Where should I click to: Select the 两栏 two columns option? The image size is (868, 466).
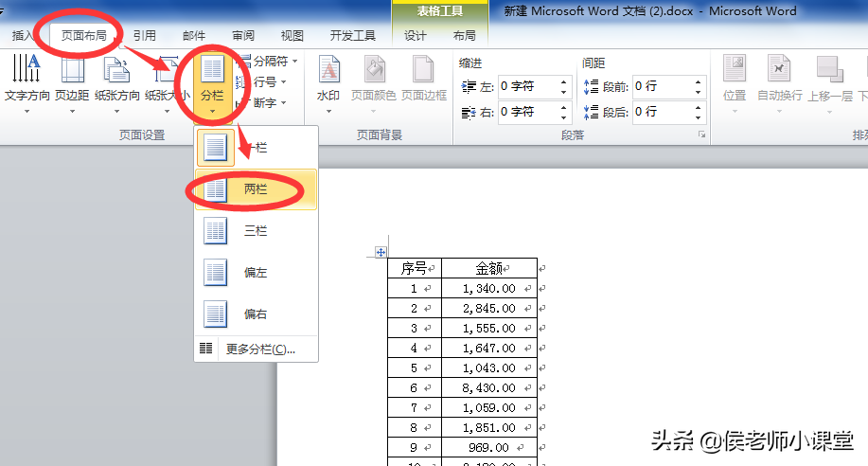(257, 189)
